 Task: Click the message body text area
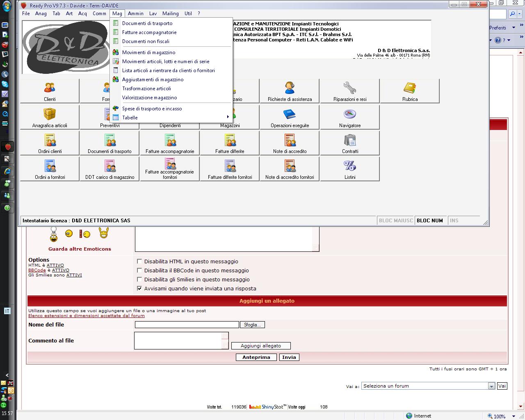tap(227, 239)
